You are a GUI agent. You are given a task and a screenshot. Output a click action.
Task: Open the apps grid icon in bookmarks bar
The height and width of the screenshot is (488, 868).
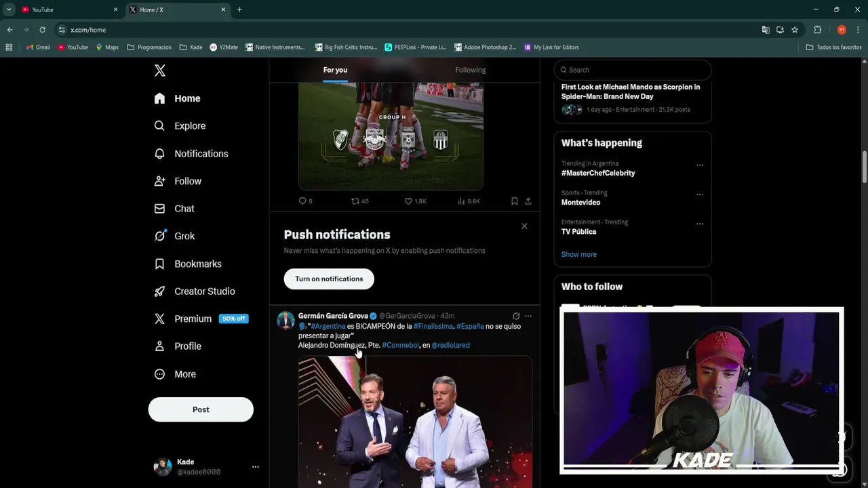(x=9, y=47)
